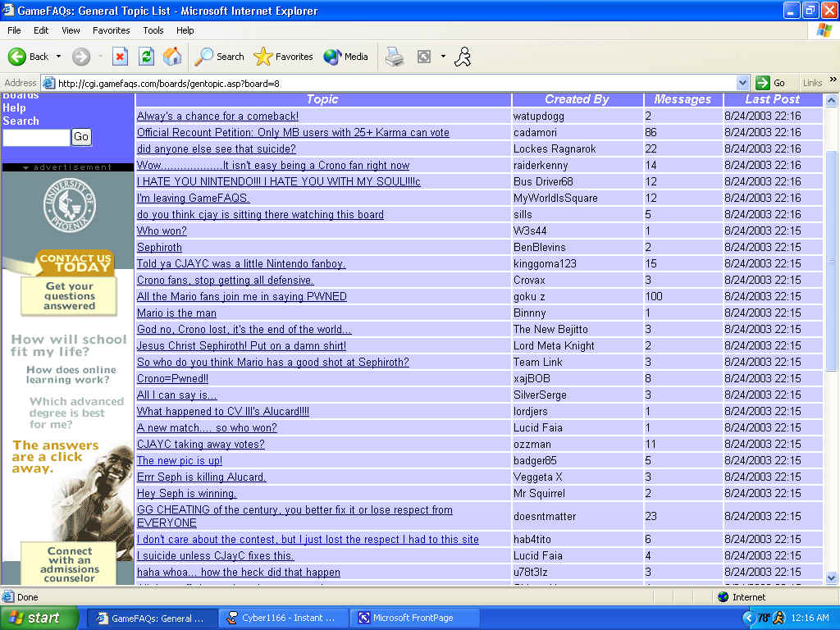This screenshot has width=840, height=630.
Task: Open the 'Sephiroth' topic link
Action: (x=159, y=248)
